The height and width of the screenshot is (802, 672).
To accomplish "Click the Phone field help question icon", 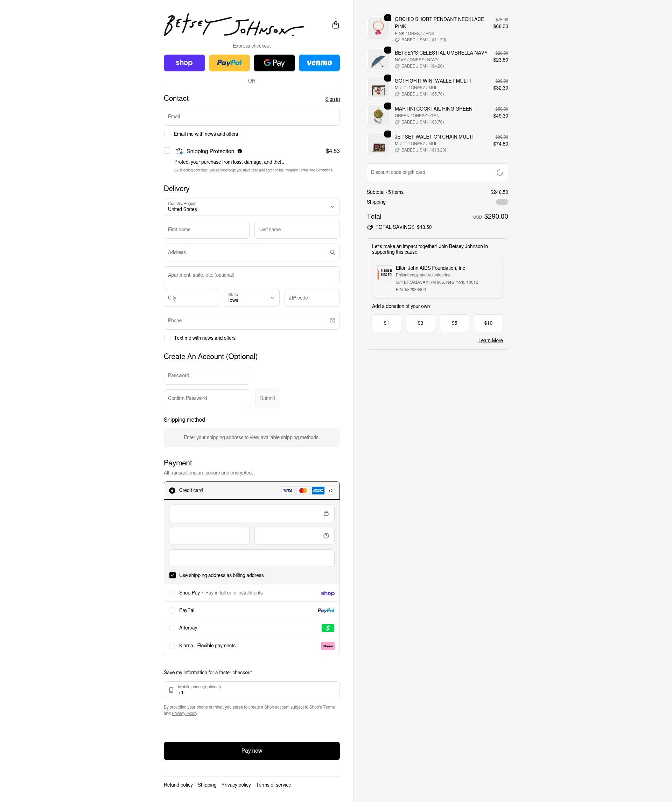I will tap(332, 321).
